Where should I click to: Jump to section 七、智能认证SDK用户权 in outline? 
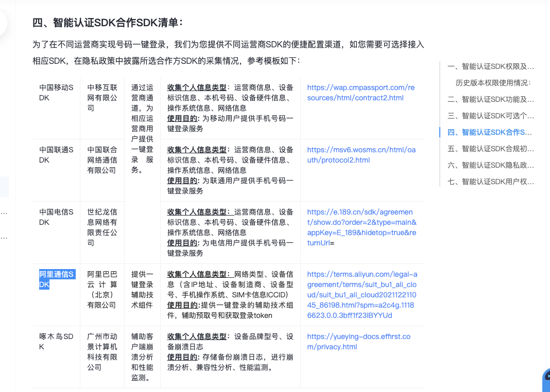coord(490,182)
